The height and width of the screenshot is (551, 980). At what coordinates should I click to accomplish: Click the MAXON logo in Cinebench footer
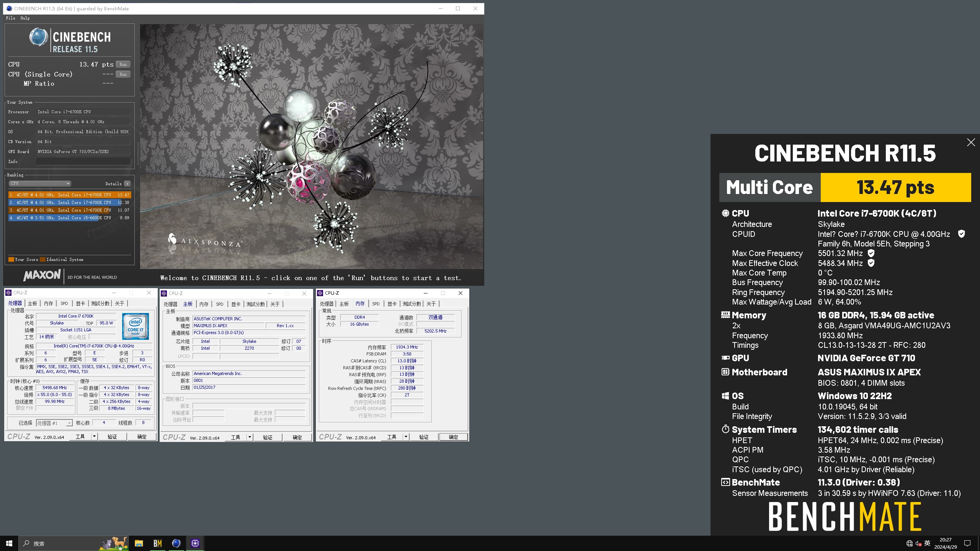[x=42, y=275]
